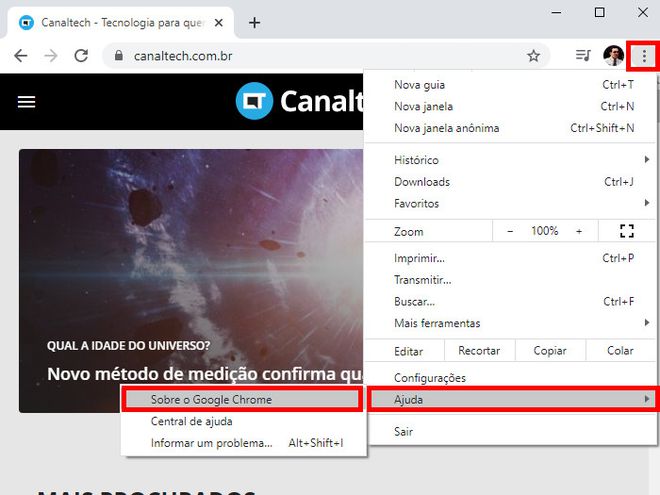This screenshot has height=495, width=660.
Task: Click the three-dot Chrome menu icon
Action: click(644, 56)
